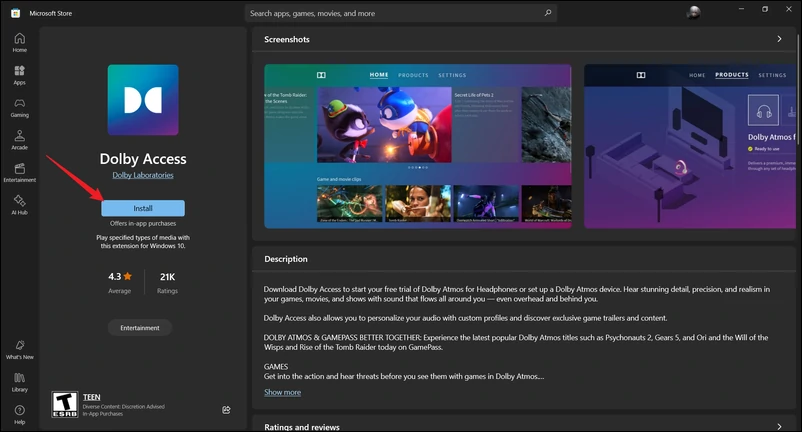Go to Home in the sidebar
Image resolution: width=802 pixels, height=432 pixels.
[19, 41]
